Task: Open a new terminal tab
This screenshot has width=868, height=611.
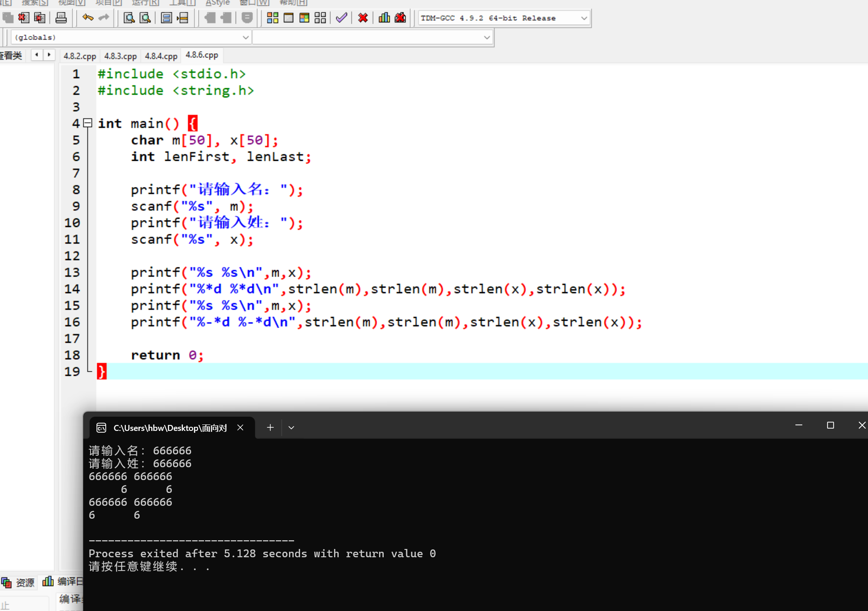Action: [270, 428]
